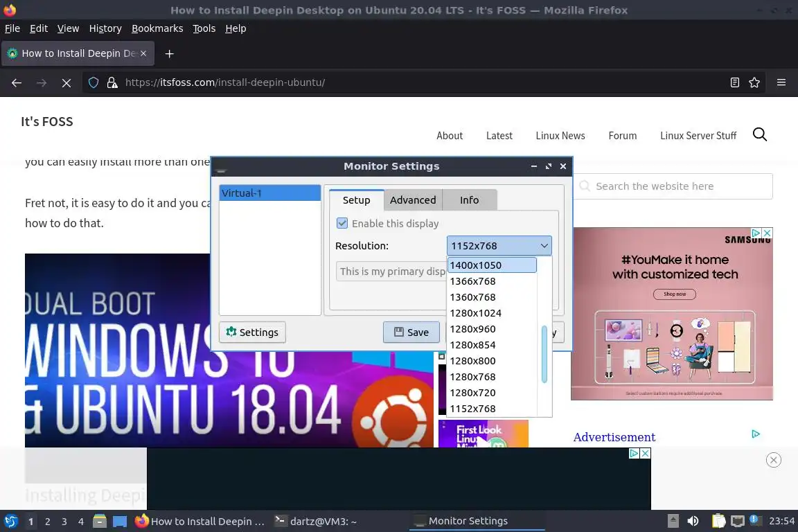Open Linux News navigation link
Viewport: 798px width, 532px height.
[x=560, y=135]
